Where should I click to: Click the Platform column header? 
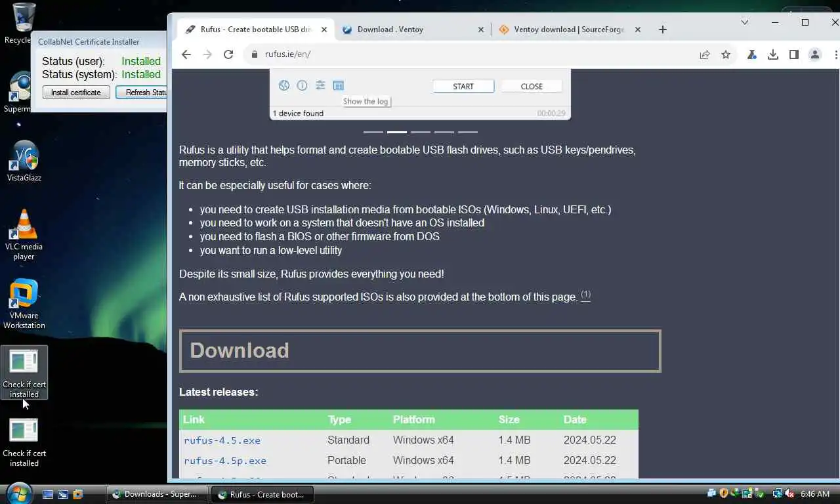413,419
